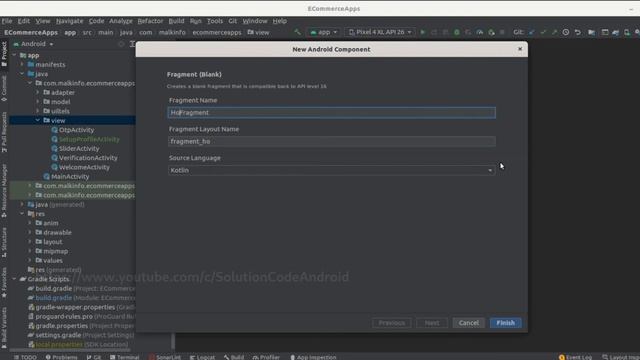640x360 pixels.
Task: Open the Source Language Kotlin dropdown
Action: tap(331, 170)
